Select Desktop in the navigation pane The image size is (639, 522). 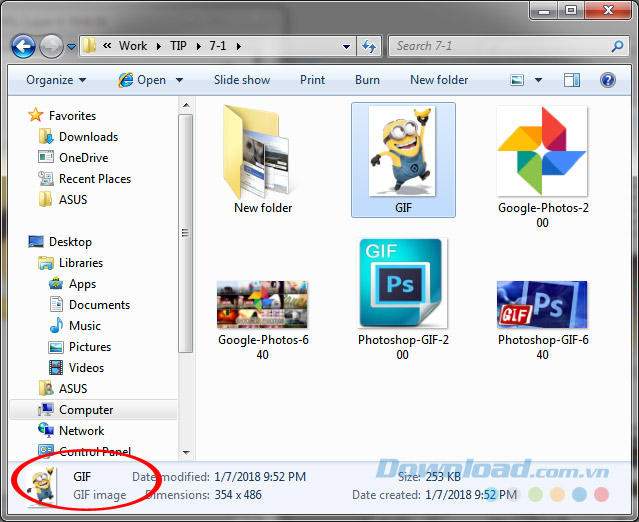click(70, 242)
